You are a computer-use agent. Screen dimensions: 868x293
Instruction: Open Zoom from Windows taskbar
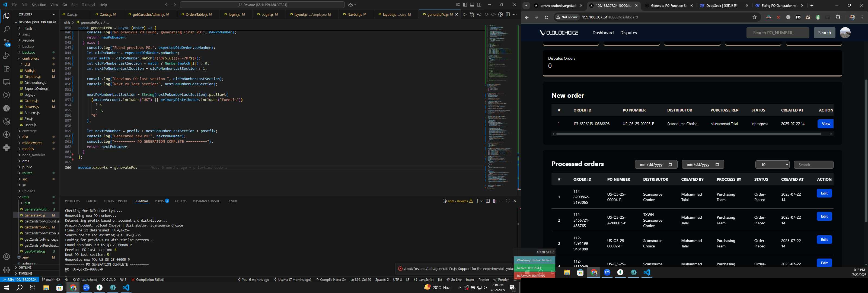tap(86, 288)
